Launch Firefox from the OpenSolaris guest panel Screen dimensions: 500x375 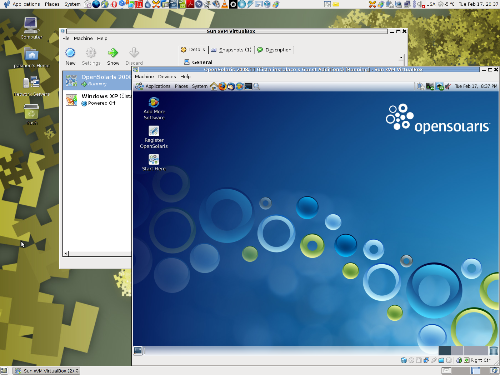(x=222, y=86)
